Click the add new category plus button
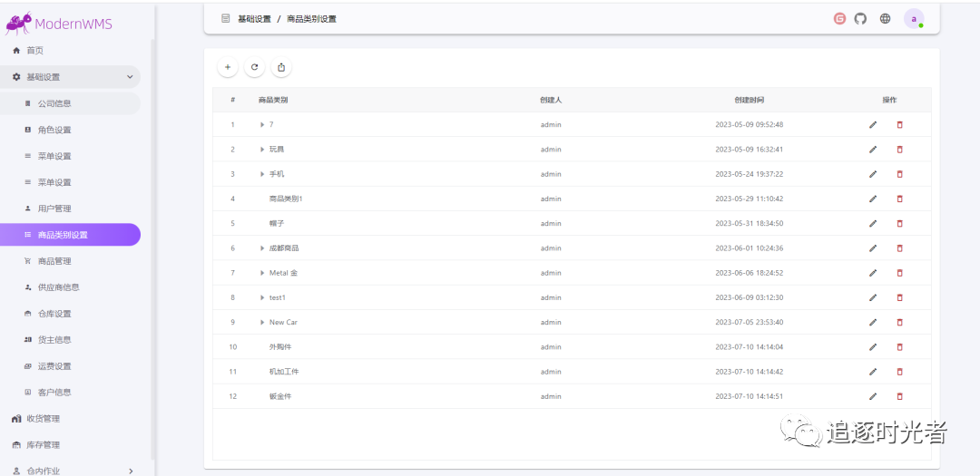 [227, 67]
